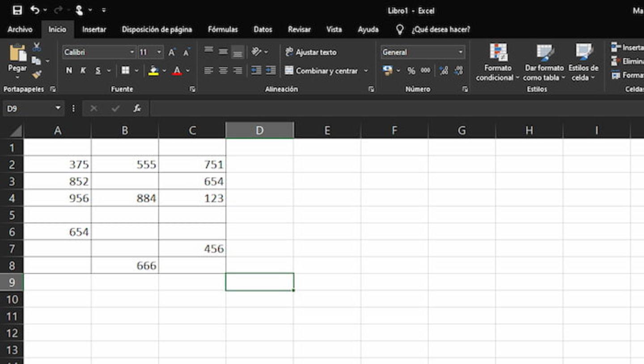Open the Datos ribbon tab
This screenshot has width=644, height=364.
coord(263,29)
